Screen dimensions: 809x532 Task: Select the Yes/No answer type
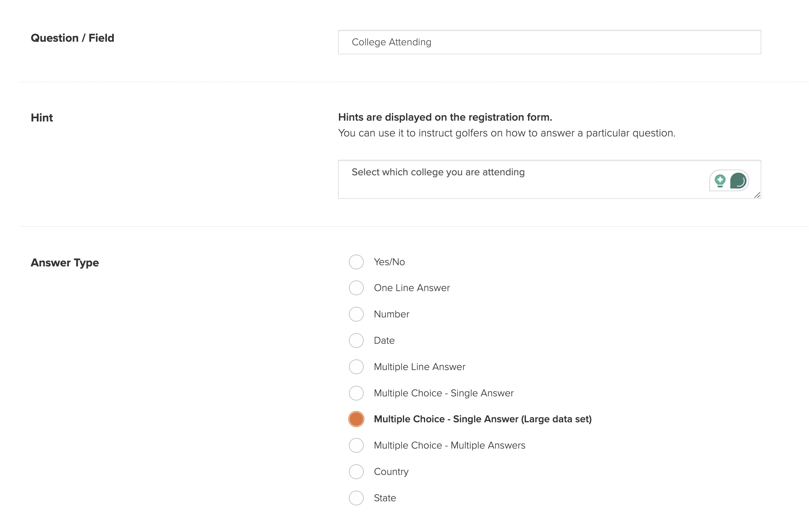(x=356, y=262)
